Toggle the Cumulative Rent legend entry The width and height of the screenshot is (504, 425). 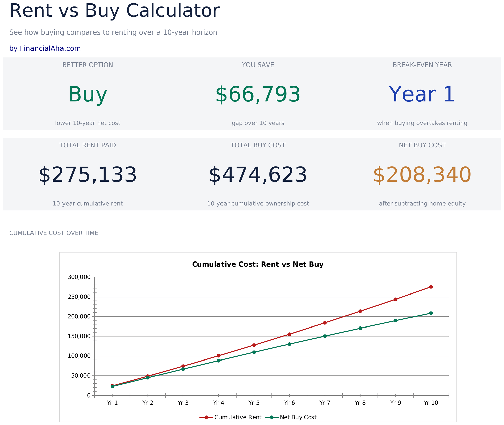coord(231,417)
